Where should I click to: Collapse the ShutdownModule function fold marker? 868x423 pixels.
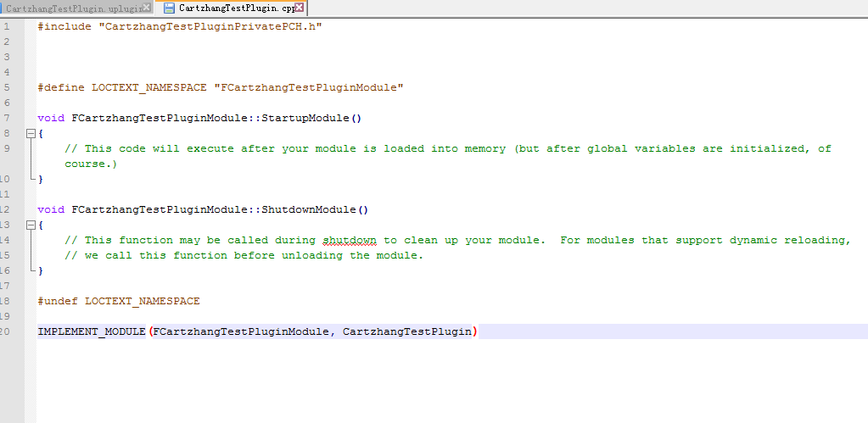(31, 225)
